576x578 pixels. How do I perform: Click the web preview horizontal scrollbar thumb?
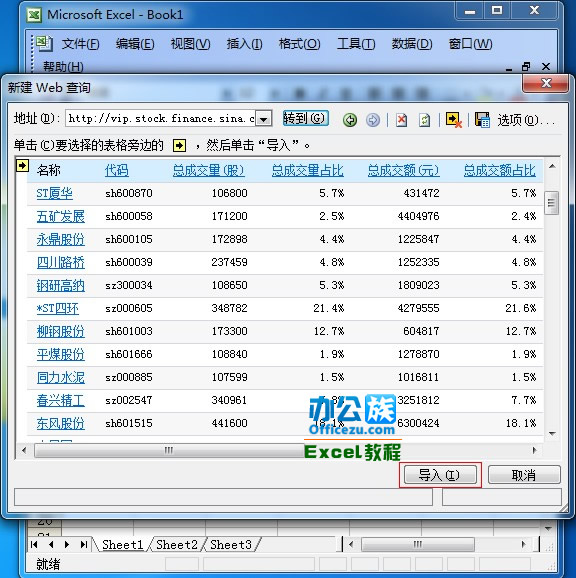pos(169,450)
